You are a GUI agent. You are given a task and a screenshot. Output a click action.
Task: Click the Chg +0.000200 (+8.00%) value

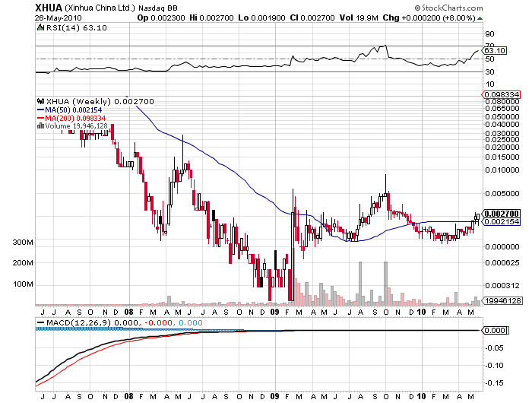point(429,17)
